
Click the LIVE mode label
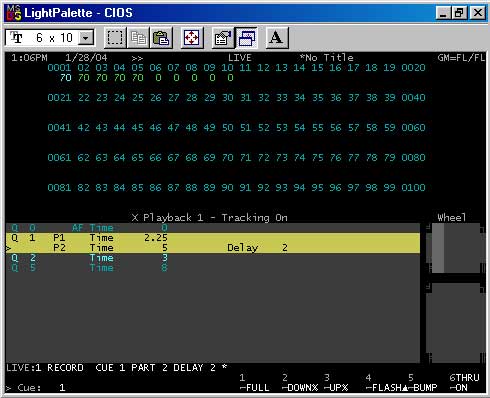click(240, 58)
